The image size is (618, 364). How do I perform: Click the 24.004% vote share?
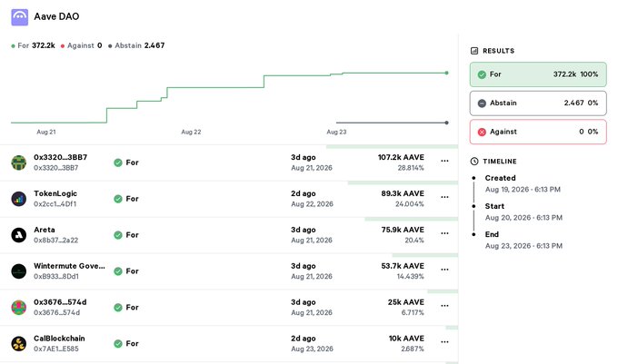410,204
